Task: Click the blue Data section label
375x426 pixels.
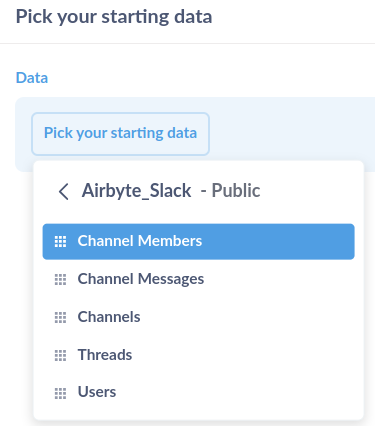Action: click(x=32, y=78)
